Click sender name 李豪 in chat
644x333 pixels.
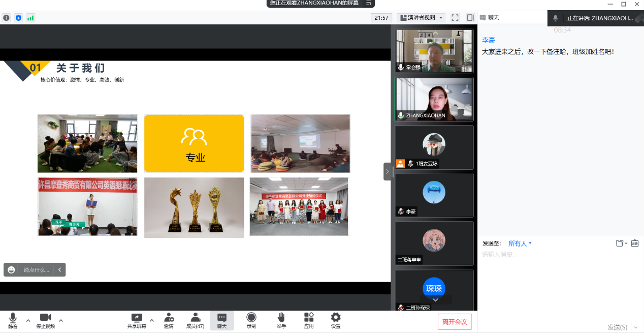coord(488,41)
